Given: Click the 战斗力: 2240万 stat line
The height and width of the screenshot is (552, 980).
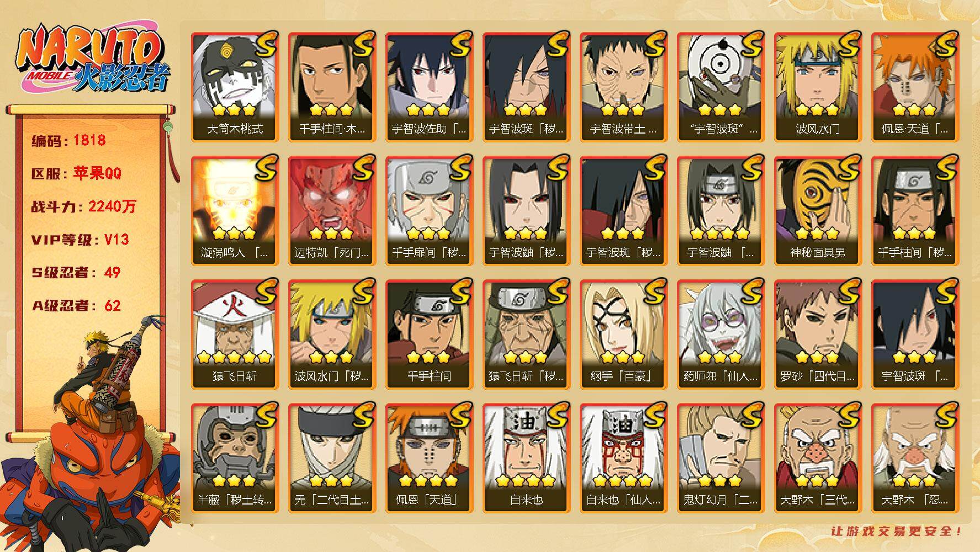Looking at the screenshot, I should click(83, 206).
